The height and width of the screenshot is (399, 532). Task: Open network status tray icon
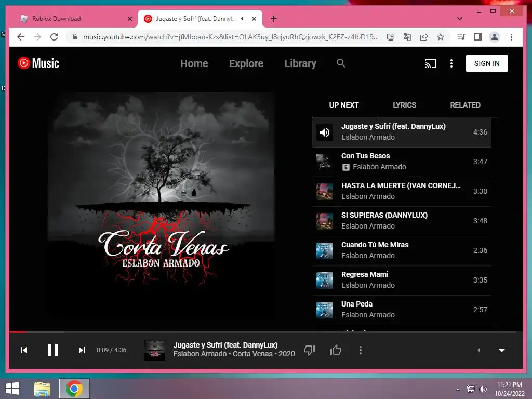(471, 389)
